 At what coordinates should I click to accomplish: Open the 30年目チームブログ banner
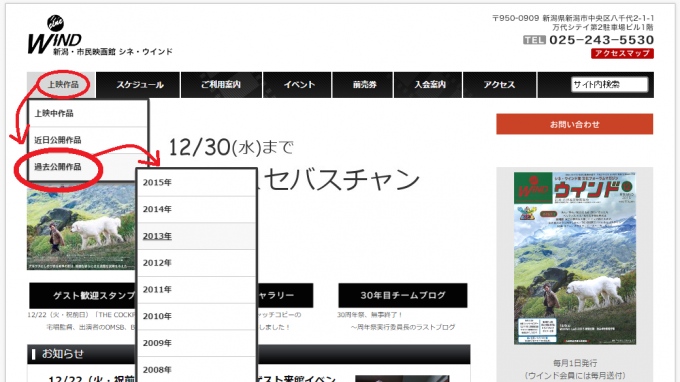403,295
